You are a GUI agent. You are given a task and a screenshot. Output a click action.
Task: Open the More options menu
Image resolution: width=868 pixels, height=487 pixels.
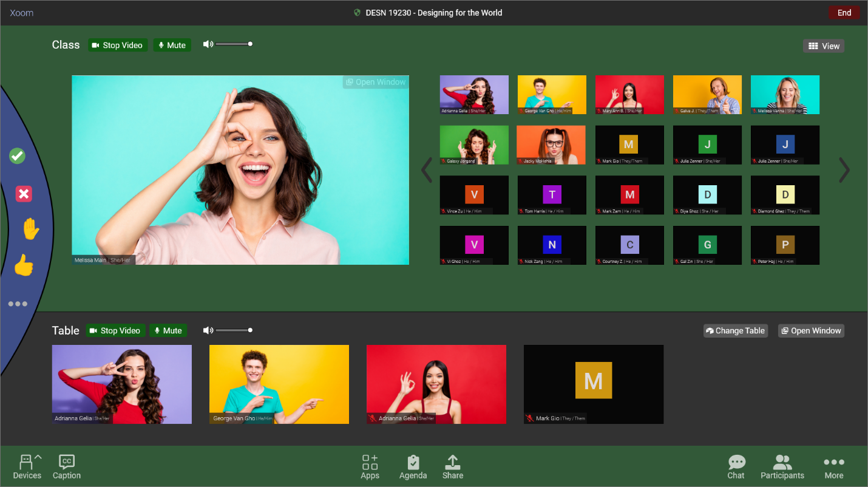833,466
